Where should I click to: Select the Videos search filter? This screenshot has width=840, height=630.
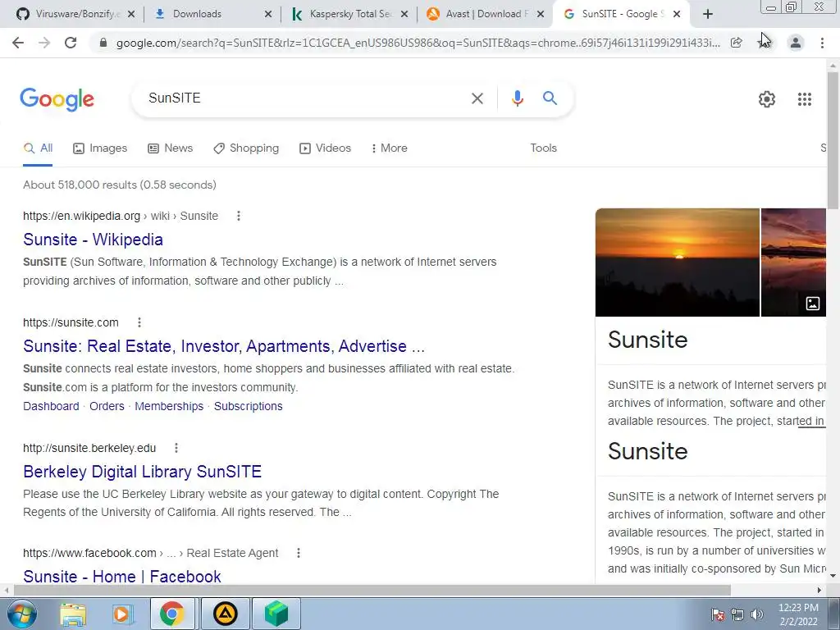325,148
